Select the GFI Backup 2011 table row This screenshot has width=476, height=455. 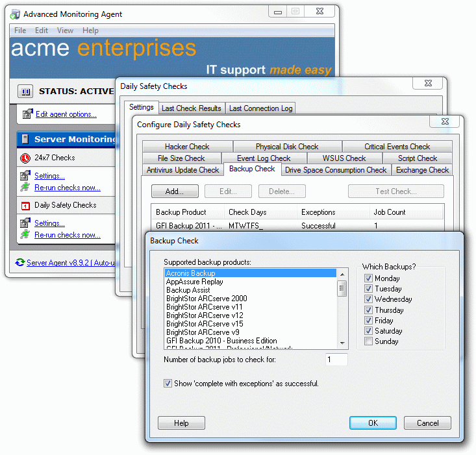(297, 226)
